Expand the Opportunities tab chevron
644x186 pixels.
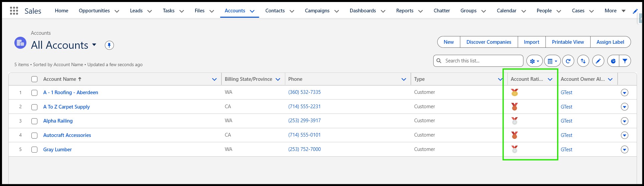117,11
